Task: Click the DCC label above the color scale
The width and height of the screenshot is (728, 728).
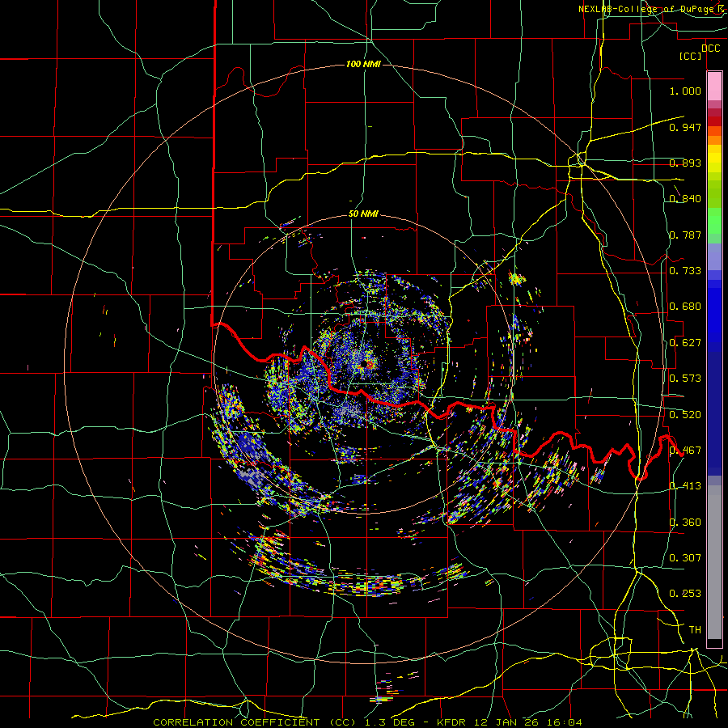Action: click(710, 49)
